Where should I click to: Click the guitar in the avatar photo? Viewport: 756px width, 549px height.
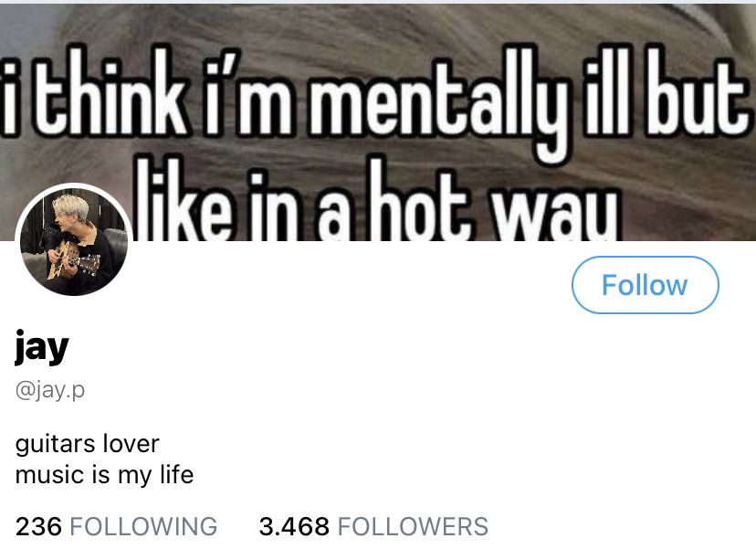[72, 259]
